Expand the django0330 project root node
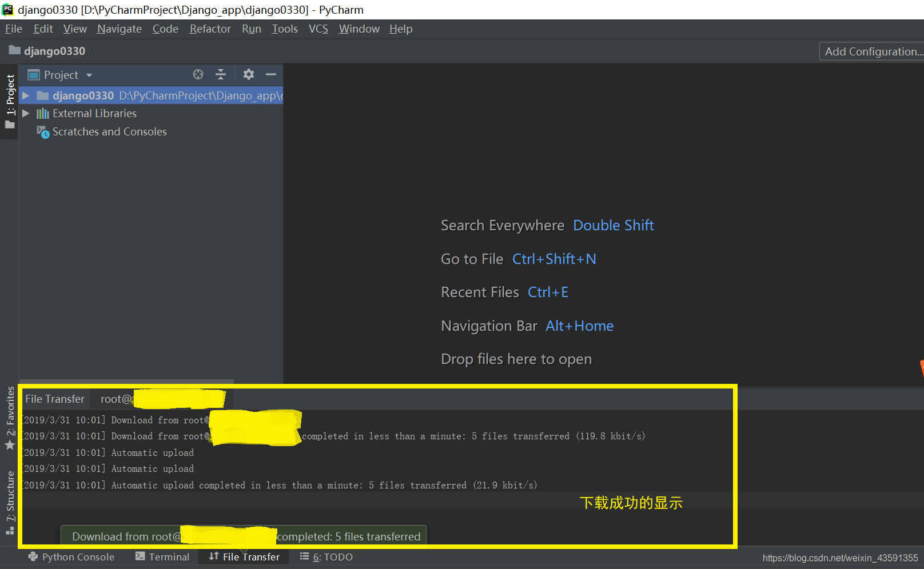 coord(26,95)
